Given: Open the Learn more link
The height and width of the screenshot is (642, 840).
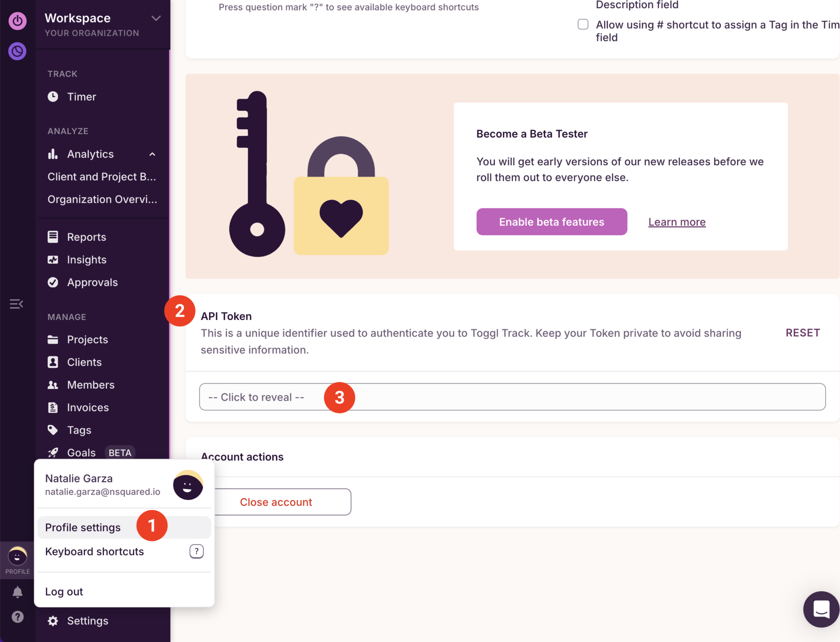Looking at the screenshot, I should [x=676, y=222].
